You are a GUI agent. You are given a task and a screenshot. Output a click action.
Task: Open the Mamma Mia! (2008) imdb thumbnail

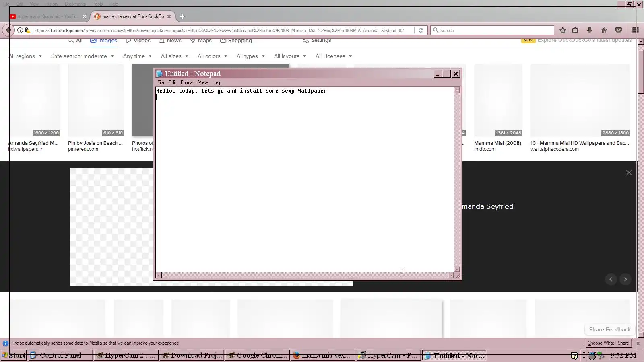tap(498, 100)
